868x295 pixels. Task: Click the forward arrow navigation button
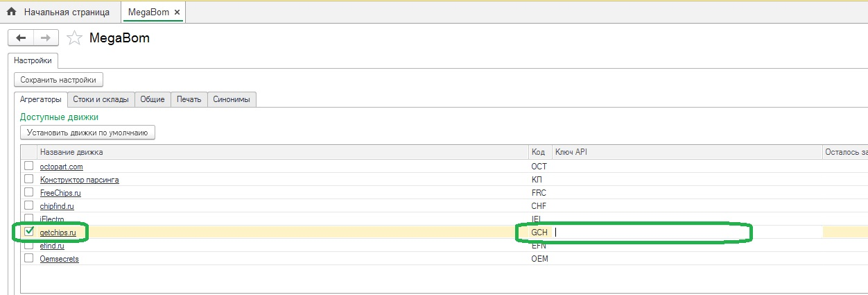(x=46, y=38)
